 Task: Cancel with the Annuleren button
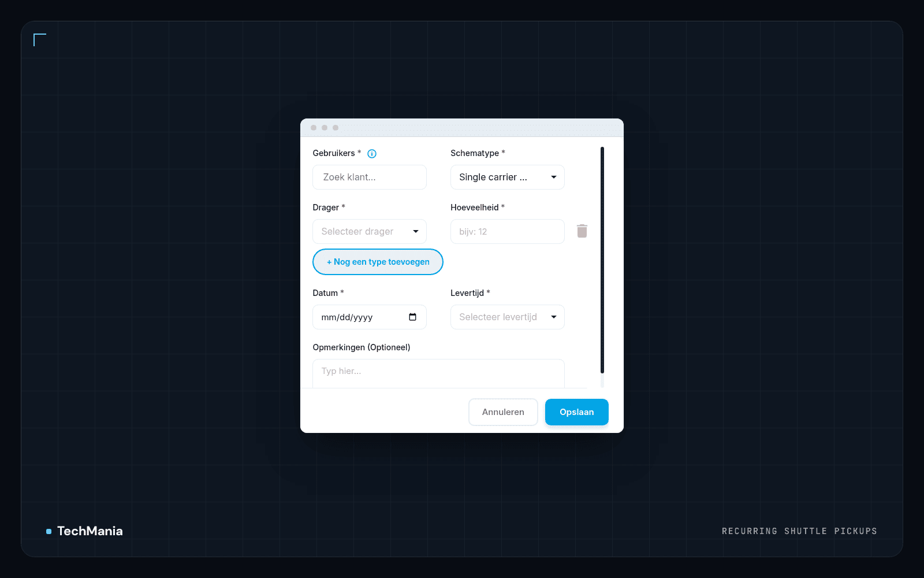pyautogui.click(x=503, y=412)
